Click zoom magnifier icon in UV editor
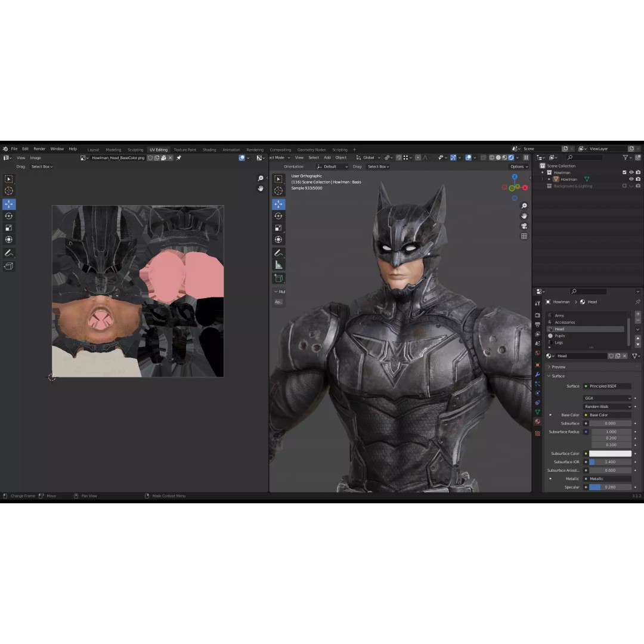This screenshot has width=644, height=644. [x=261, y=178]
